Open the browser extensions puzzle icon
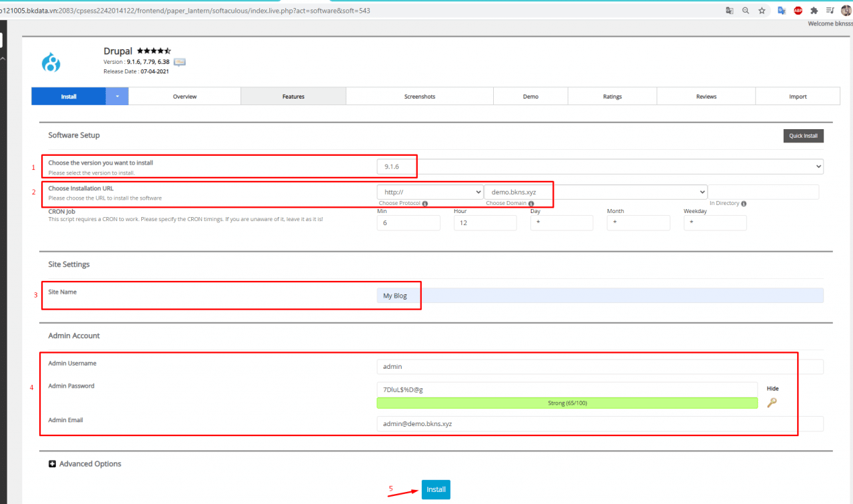This screenshot has height=504, width=853. 814,11
